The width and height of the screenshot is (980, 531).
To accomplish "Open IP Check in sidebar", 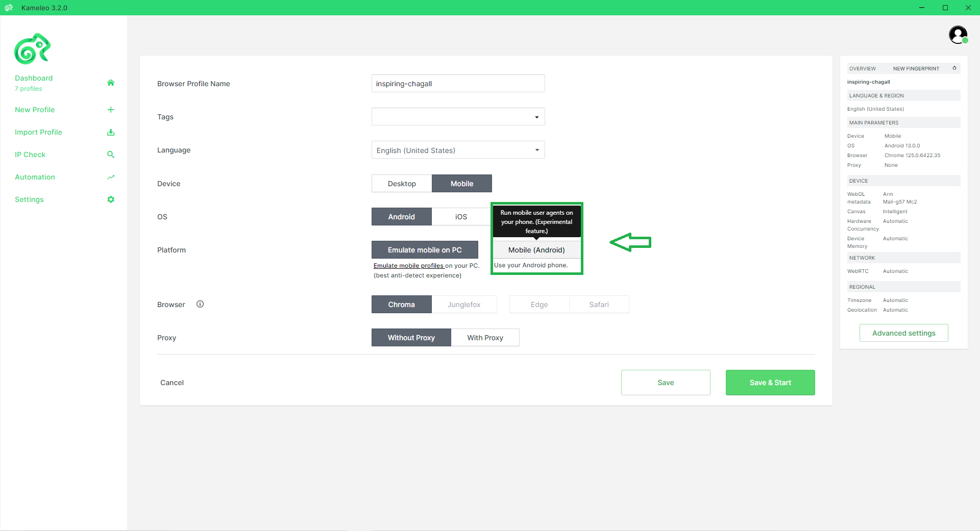I will 30,155.
